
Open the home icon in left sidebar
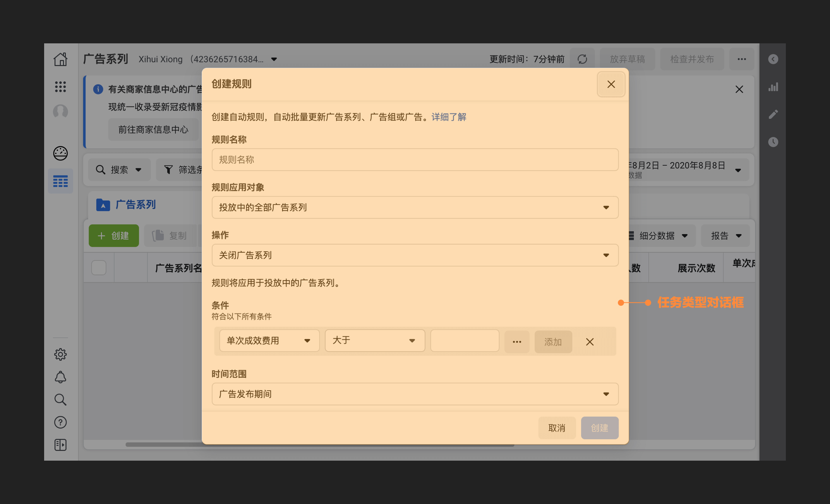(x=60, y=59)
